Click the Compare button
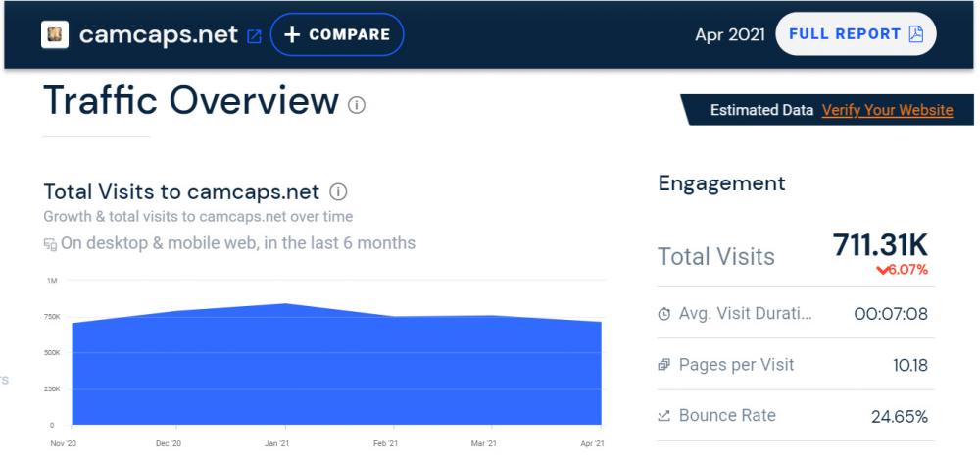Screen dimensions: 980x466 click(x=337, y=34)
